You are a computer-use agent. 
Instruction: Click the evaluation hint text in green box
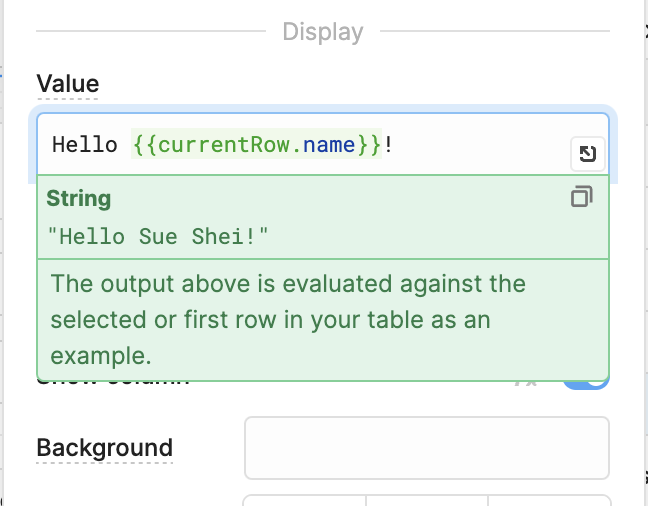pos(288,319)
